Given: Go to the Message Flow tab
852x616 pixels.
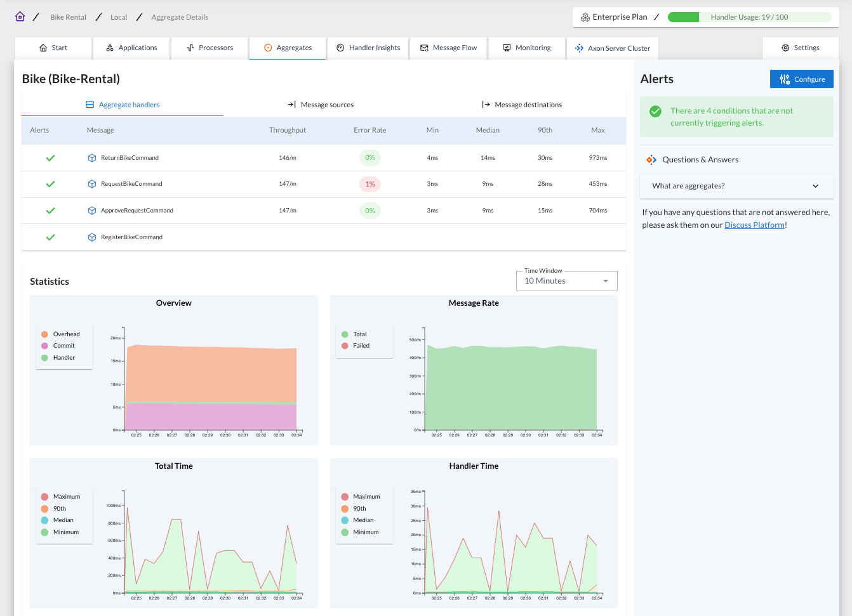Looking at the screenshot, I should (x=448, y=48).
